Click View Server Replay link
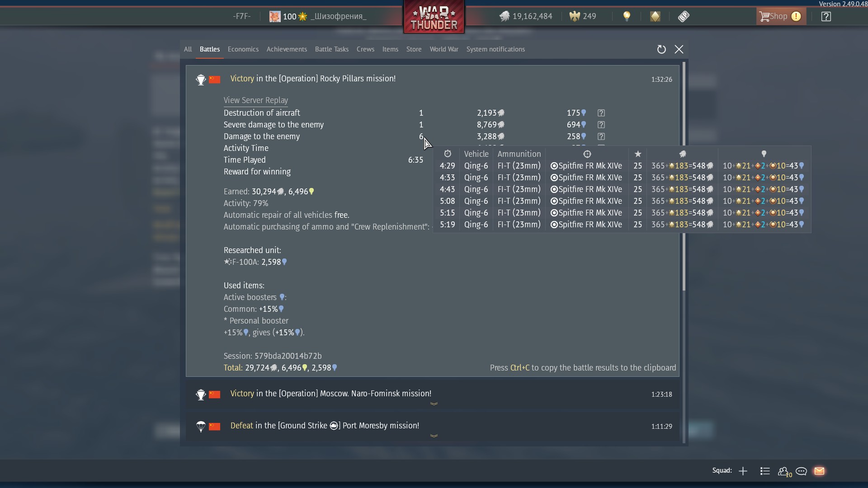This screenshot has height=488, width=868. (256, 100)
